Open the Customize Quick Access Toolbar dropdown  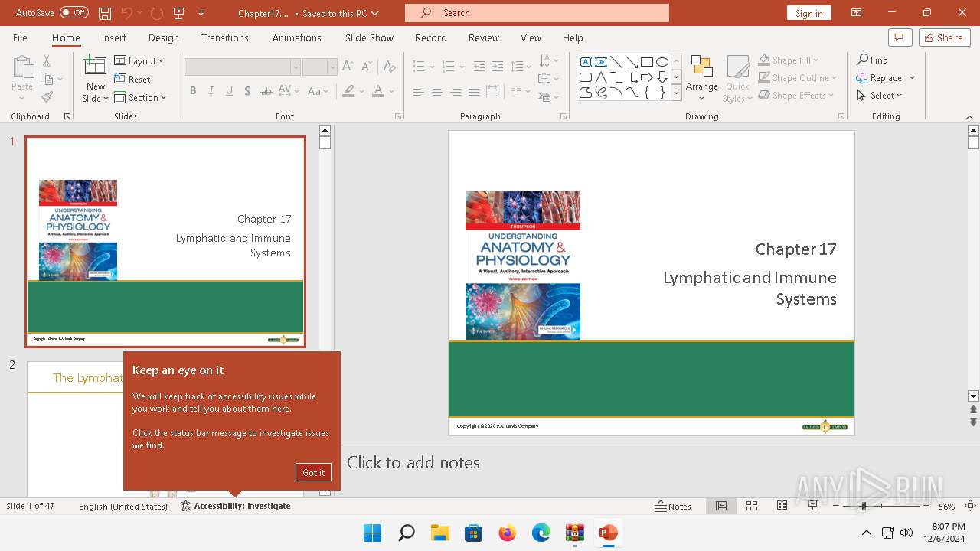coord(201,13)
